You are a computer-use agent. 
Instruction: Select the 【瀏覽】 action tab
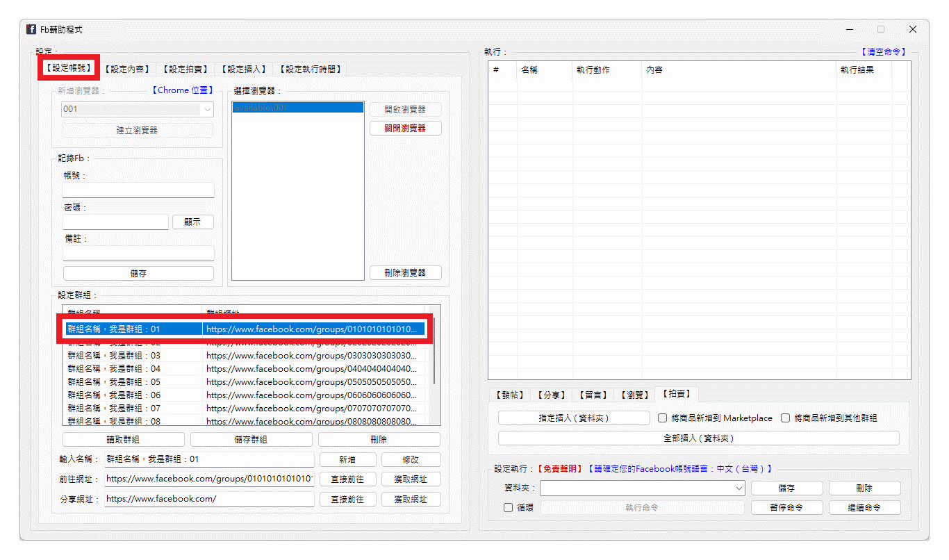pyautogui.click(x=634, y=395)
